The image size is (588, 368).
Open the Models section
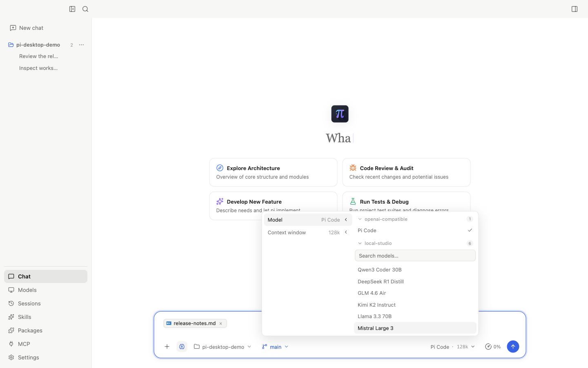click(x=46, y=290)
